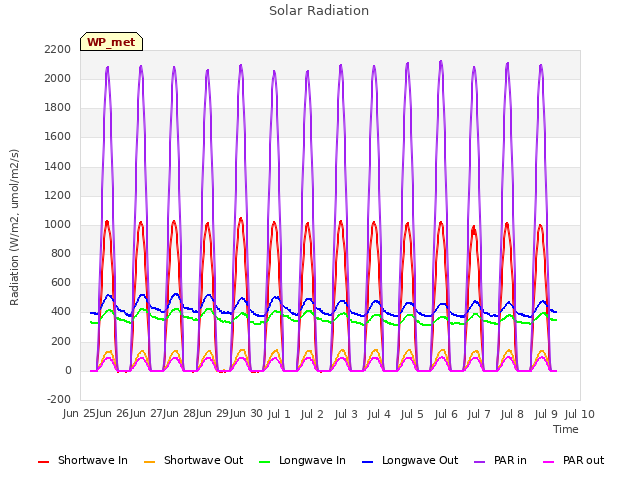The image size is (640, 480).
Task: Click the green Longwave In legend swatch
Action: 264,462
